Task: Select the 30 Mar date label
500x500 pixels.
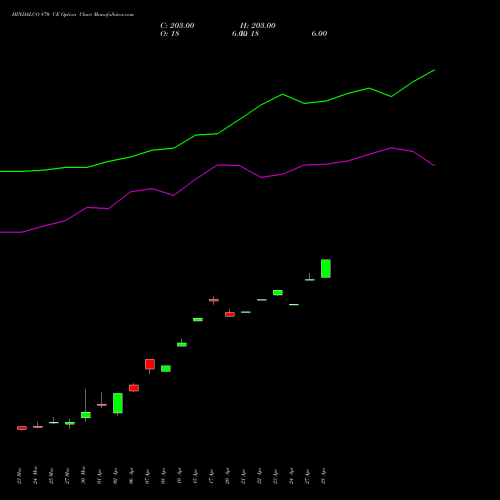Action: pyautogui.click(x=84, y=476)
